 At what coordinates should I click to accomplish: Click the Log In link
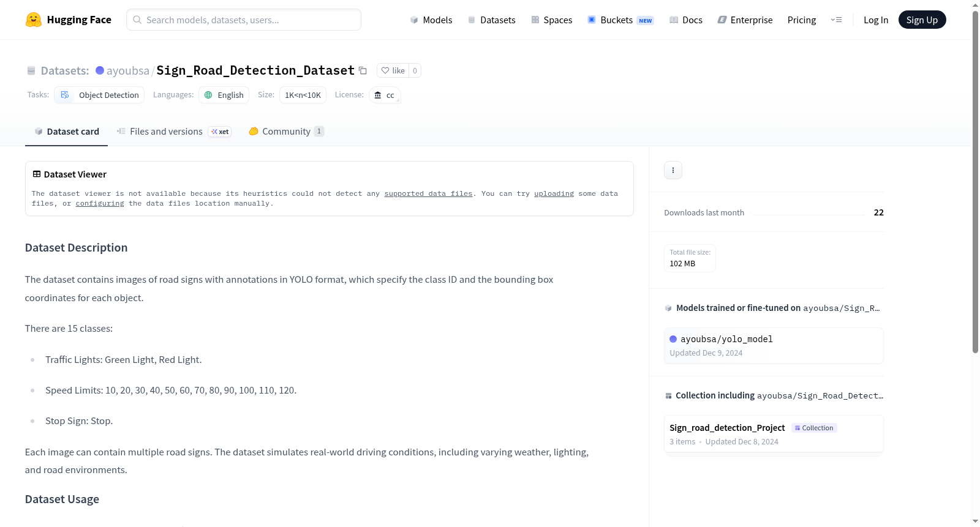pyautogui.click(x=876, y=20)
